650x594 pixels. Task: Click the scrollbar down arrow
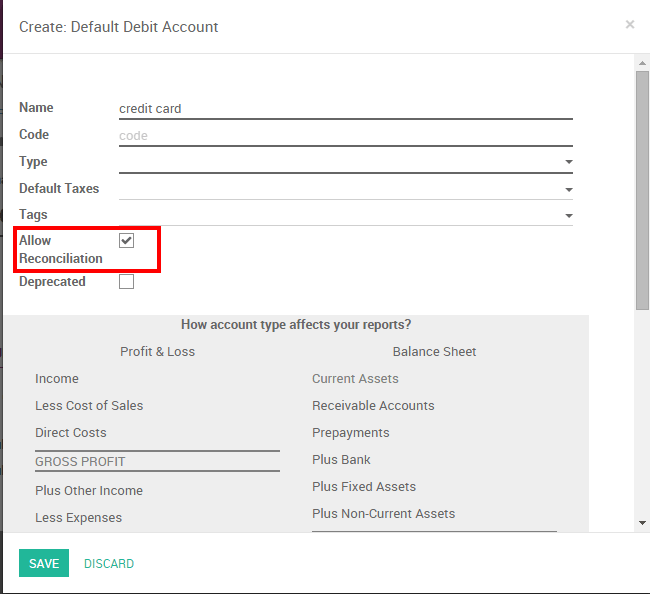(x=642, y=522)
